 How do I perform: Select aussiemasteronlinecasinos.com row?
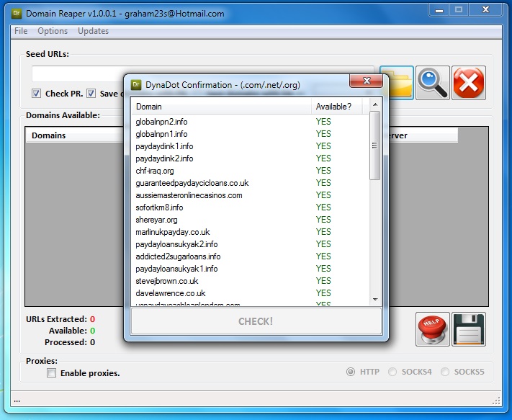click(x=251, y=195)
